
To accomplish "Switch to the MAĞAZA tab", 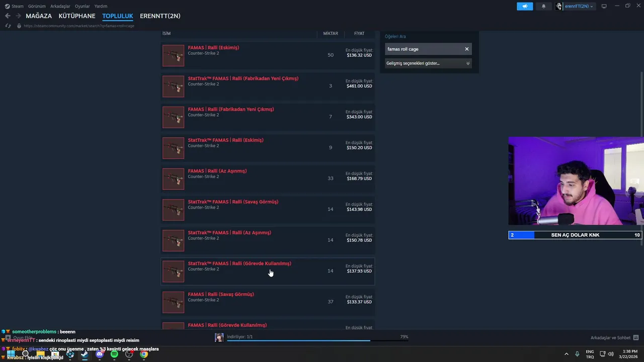I will click(x=39, y=16).
